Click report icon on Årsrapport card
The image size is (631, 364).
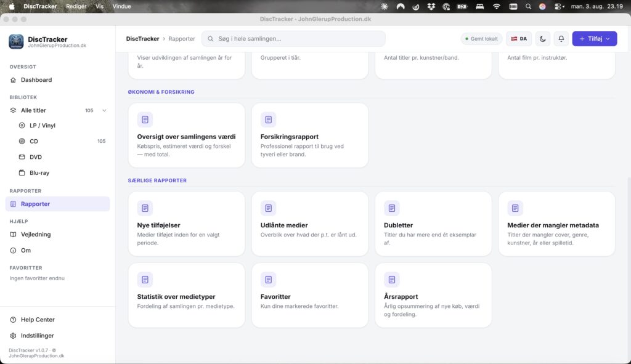391,280
